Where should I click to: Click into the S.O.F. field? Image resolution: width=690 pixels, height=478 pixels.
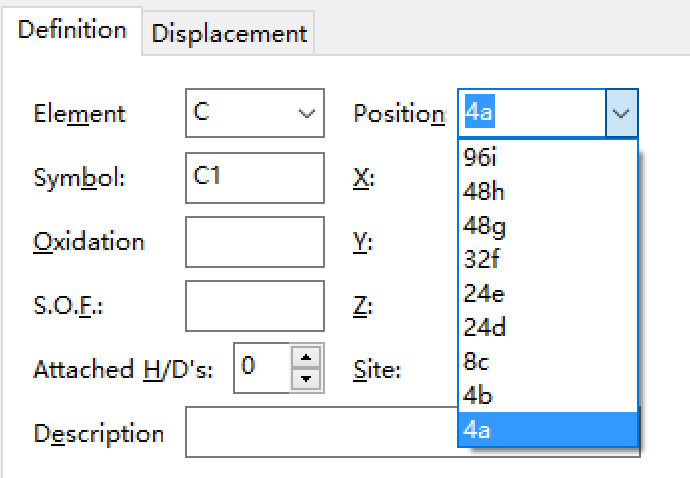point(255,306)
